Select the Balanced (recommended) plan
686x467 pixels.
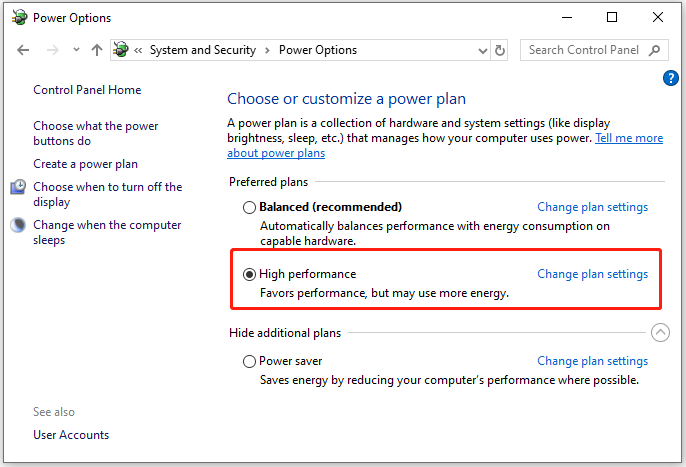[249, 207]
